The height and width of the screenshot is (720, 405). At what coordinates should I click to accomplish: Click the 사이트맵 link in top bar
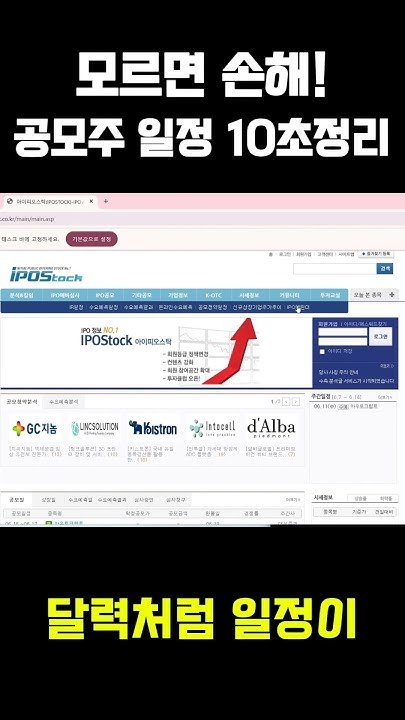click(x=346, y=254)
